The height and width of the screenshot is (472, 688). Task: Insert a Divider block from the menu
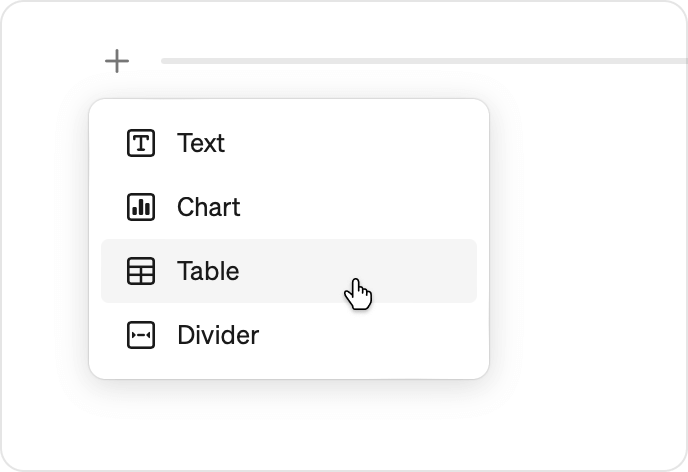pos(289,335)
